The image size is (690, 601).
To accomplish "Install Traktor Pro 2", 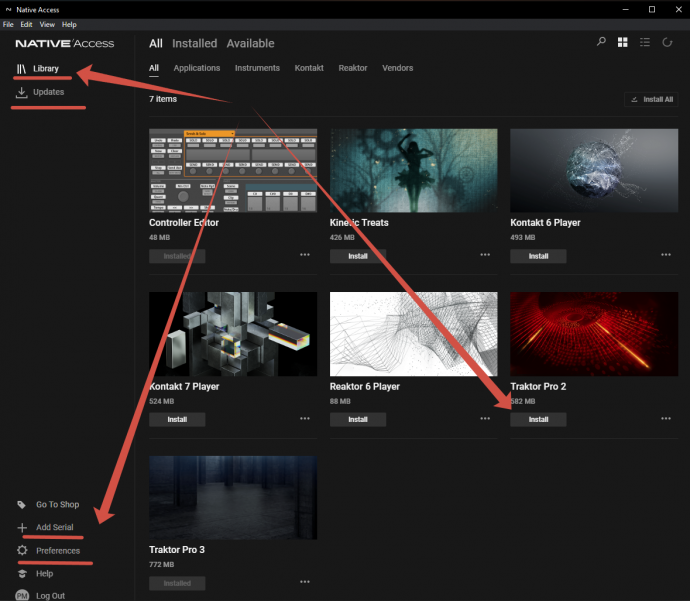I will [538, 419].
